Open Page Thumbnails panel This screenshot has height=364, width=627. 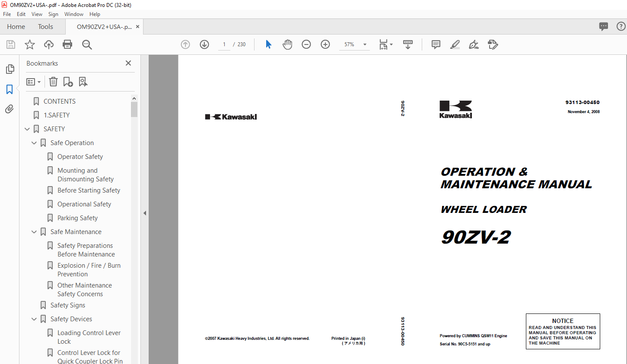coord(10,69)
